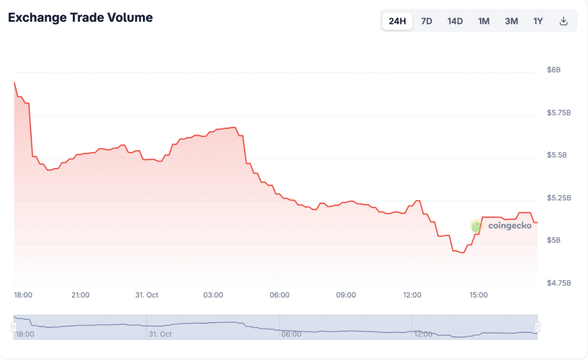This screenshot has height=364, width=588.
Task: Click the coingecko watermark text
Action: coord(509,226)
